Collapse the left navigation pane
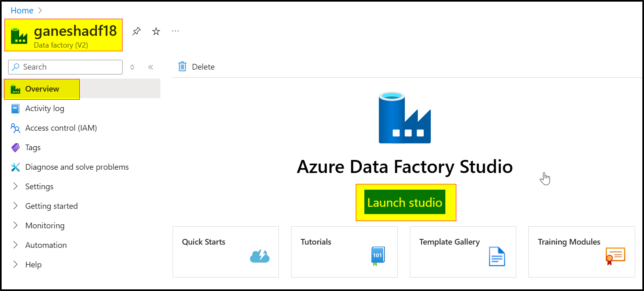 coord(151,67)
